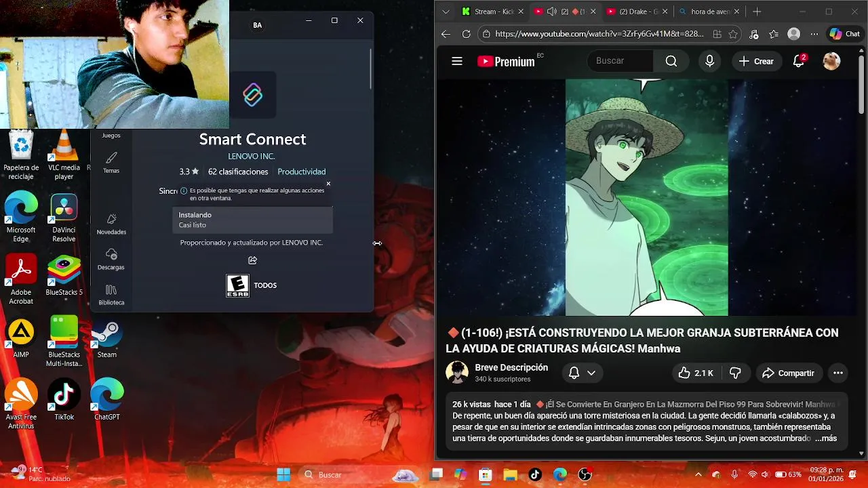Click the ESRB Everyone rating badge

(x=237, y=285)
